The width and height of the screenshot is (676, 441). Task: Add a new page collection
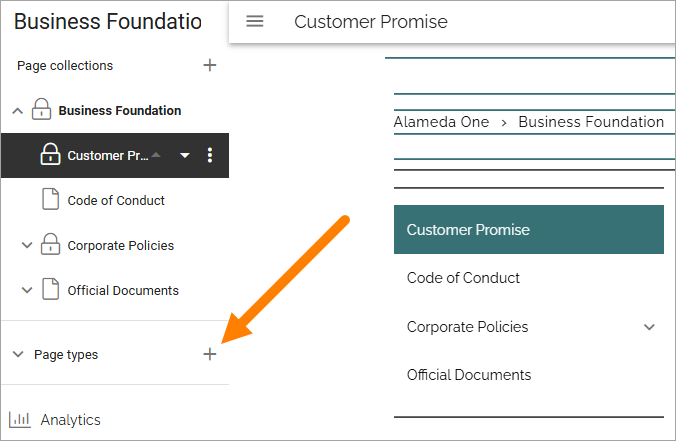click(x=210, y=65)
